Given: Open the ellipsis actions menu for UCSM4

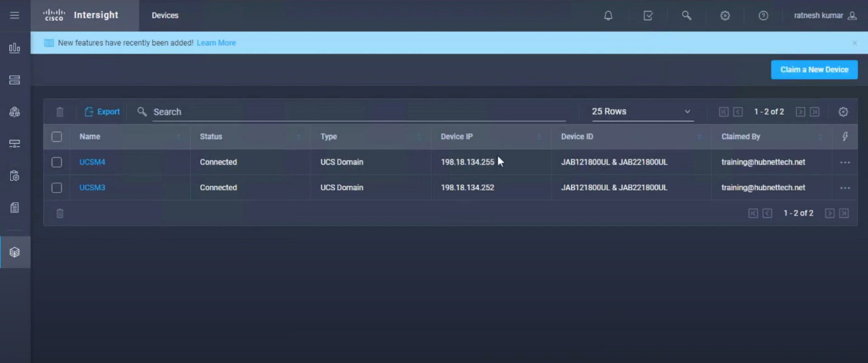Looking at the screenshot, I should pos(845,162).
